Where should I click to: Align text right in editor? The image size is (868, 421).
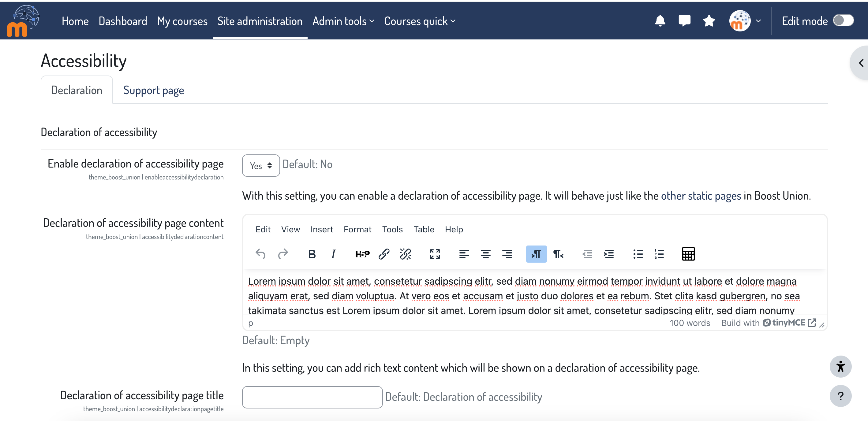[507, 254]
